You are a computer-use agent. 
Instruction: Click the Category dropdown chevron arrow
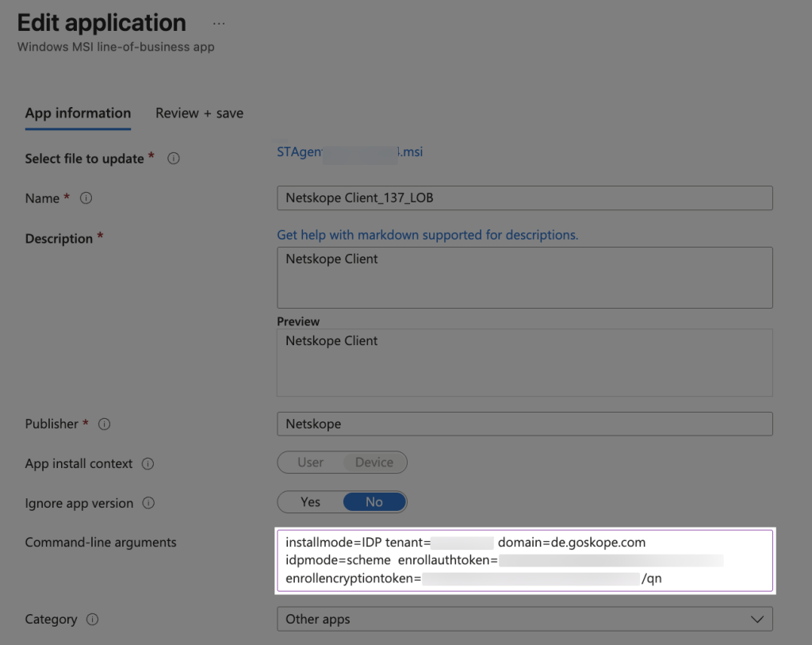[x=757, y=620]
